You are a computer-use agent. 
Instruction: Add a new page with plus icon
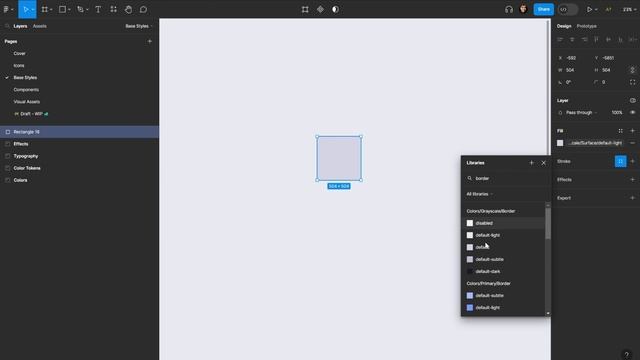(149, 41)
